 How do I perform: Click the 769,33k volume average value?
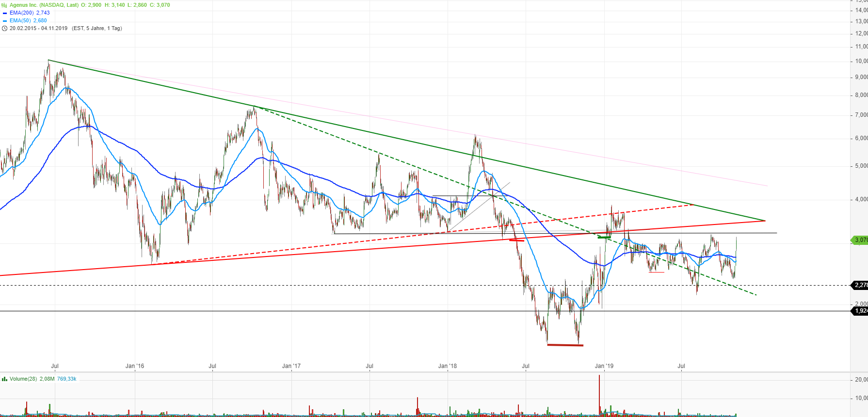coord(67,379)
